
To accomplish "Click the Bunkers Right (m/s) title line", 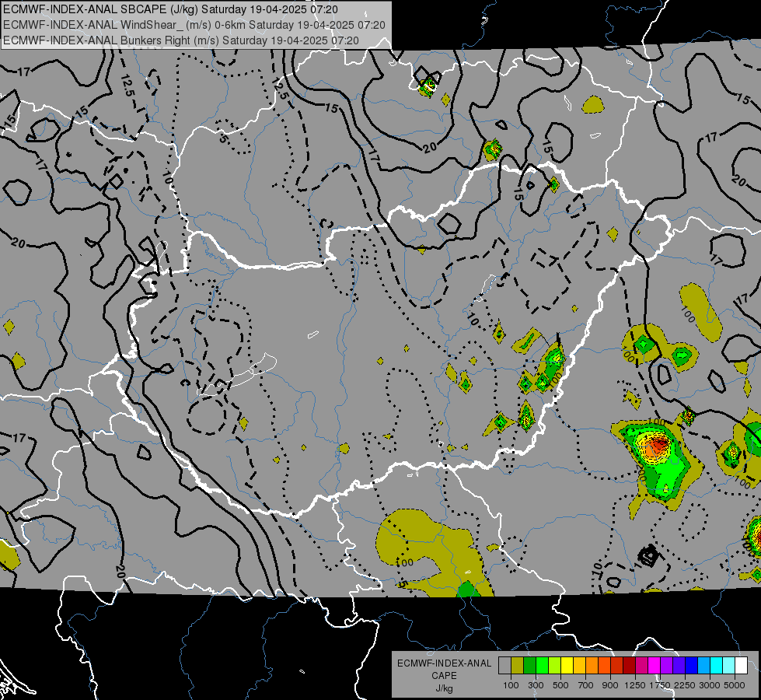I will (181, 40).
